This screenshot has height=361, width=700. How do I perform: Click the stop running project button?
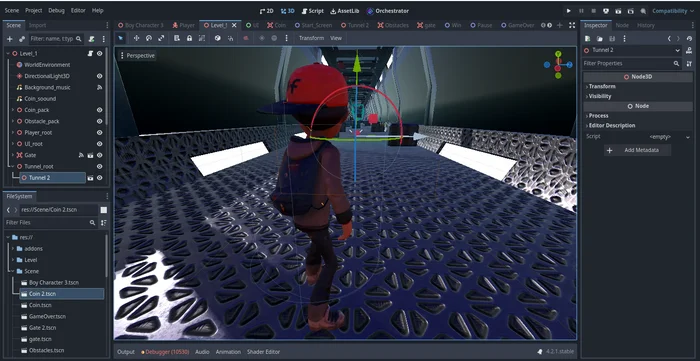593,11
